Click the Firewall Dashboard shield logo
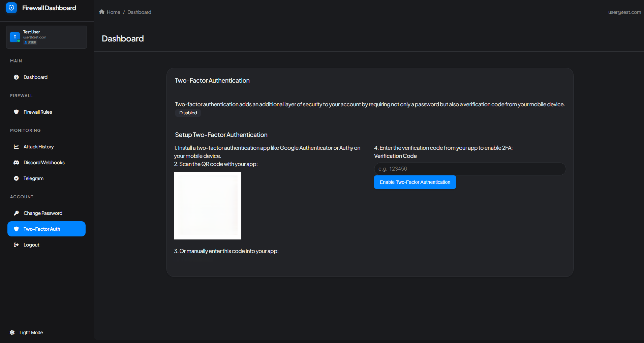Screen dimensions: 644x343 11,8
